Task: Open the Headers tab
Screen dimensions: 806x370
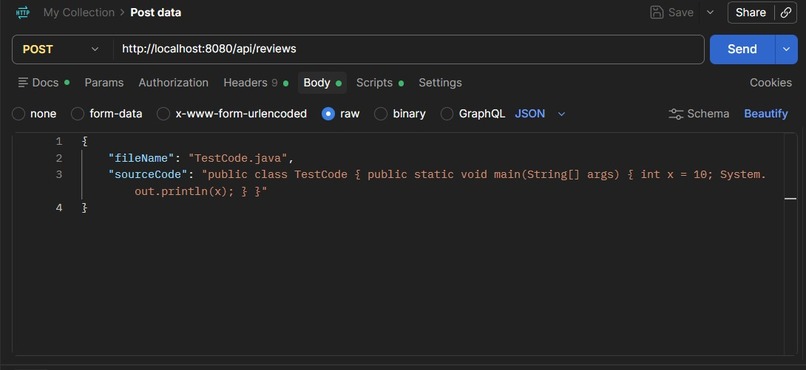Action: coord(255,82)
